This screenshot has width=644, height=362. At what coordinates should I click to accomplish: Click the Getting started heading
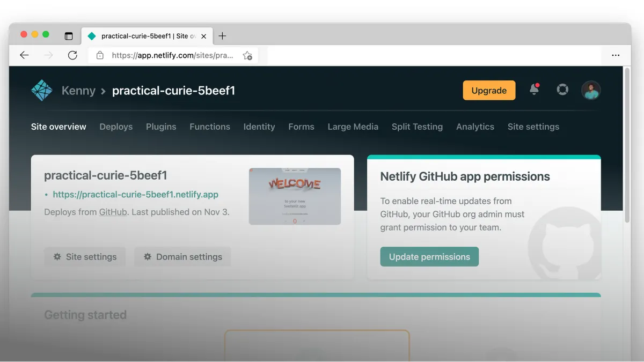click(x=85, y=315)
